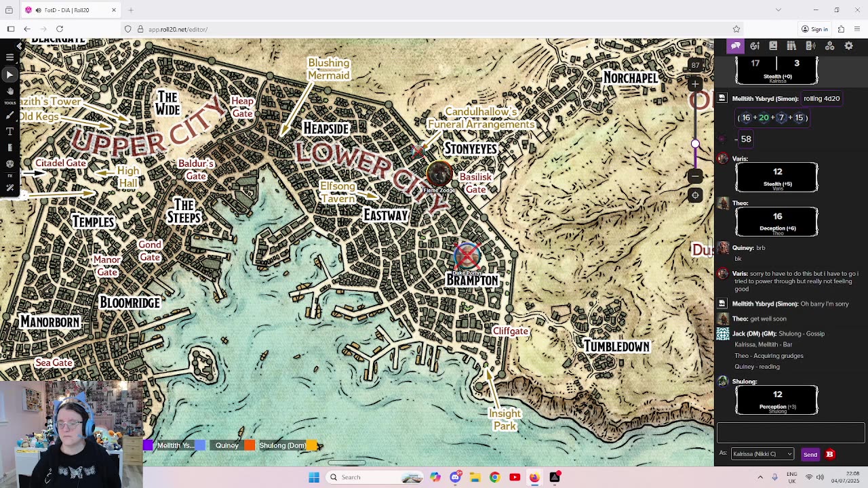The width and height of the screenshot is (868, 488).
Task: Open the My Settings gear tab
Action: (x=848, y=45)
